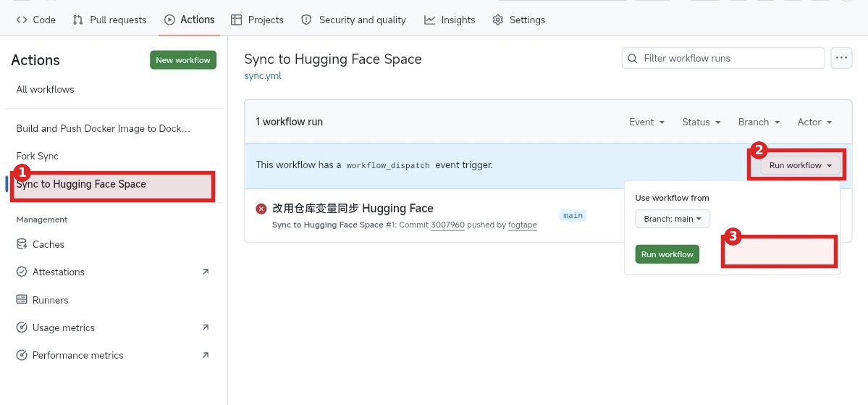Click the Pull requests branch icon
This screenshot has height=405, width=868.
click(x=78, y=20)
